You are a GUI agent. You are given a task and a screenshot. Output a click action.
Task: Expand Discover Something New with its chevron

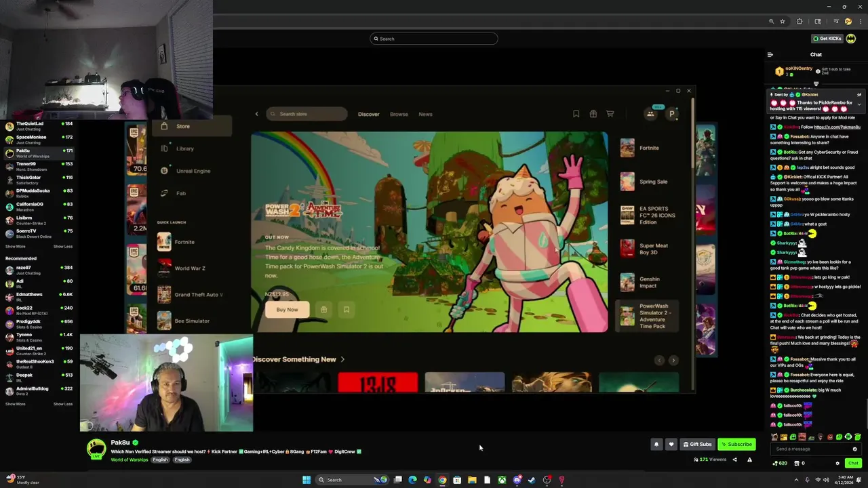tap(342, 360)
